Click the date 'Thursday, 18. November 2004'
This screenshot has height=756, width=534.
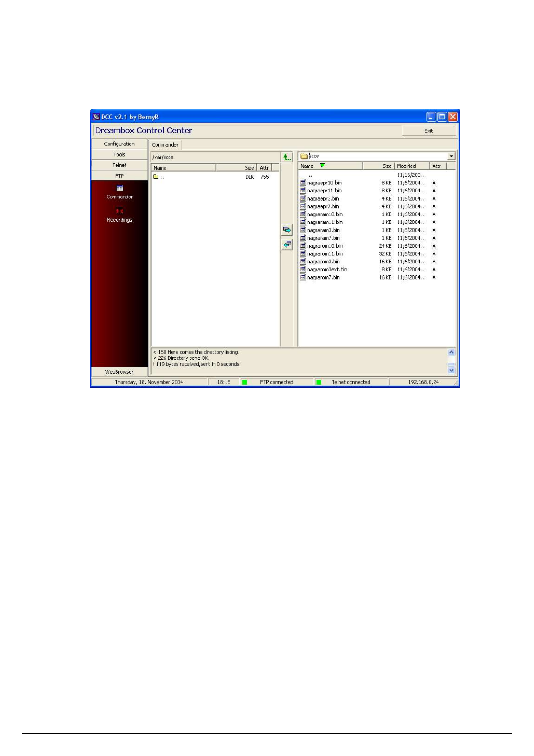(x=149, y=382)
